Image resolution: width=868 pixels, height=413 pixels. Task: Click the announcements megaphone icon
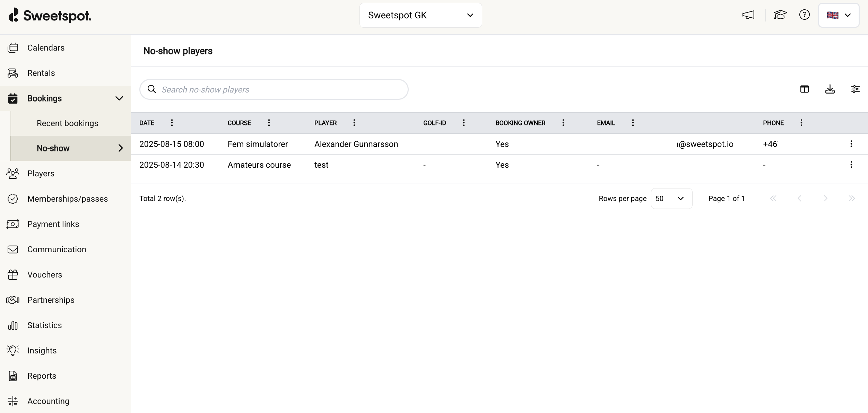coord(748,15)
